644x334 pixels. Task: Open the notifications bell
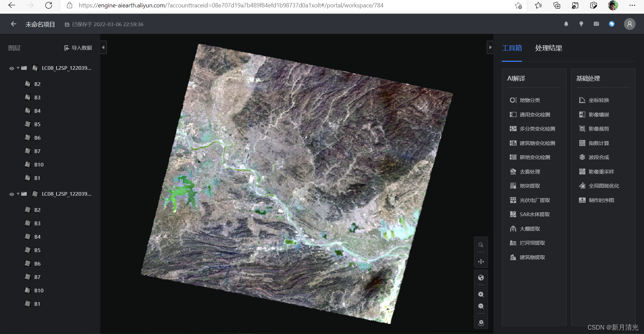point(566,24)
